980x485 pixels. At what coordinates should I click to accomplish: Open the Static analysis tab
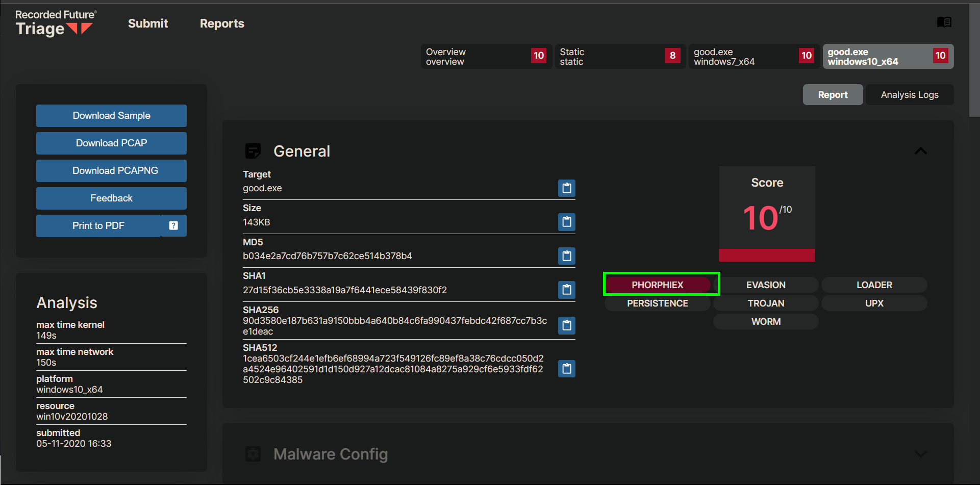click(x=619, y=56)
